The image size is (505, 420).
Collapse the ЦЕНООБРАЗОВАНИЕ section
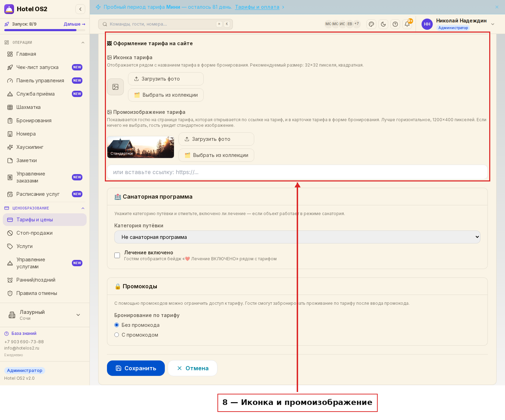coord(83,208)
